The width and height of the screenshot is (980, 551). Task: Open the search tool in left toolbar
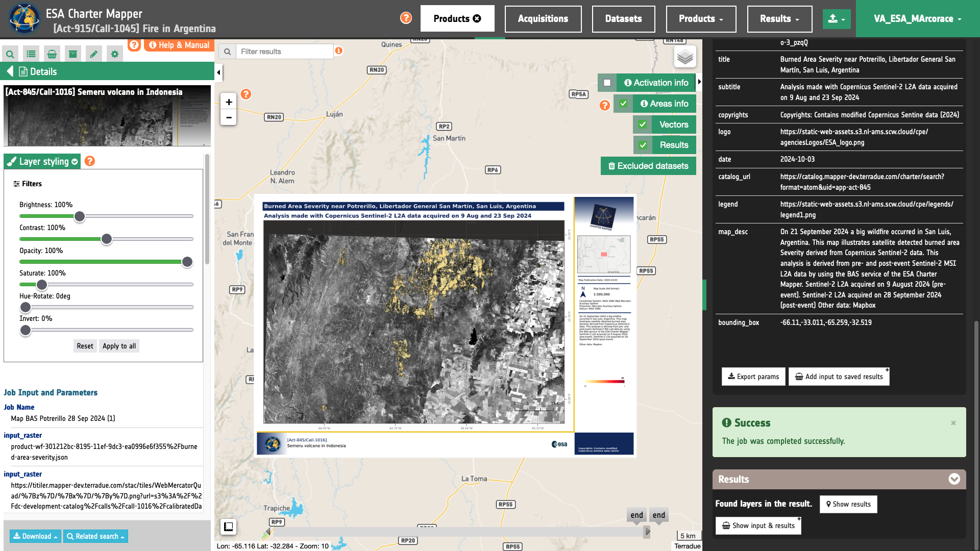tap(10, 54)
